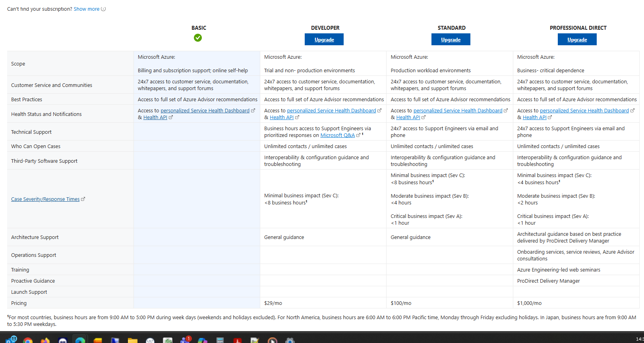Follow the Health API link in Professional Direct column
This screenshot has height=343, width=644.
tap(535, 118)
